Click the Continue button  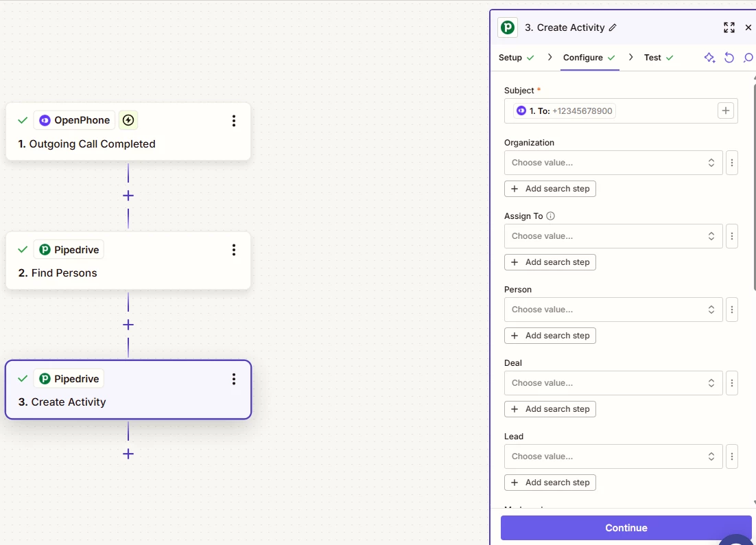626,528
